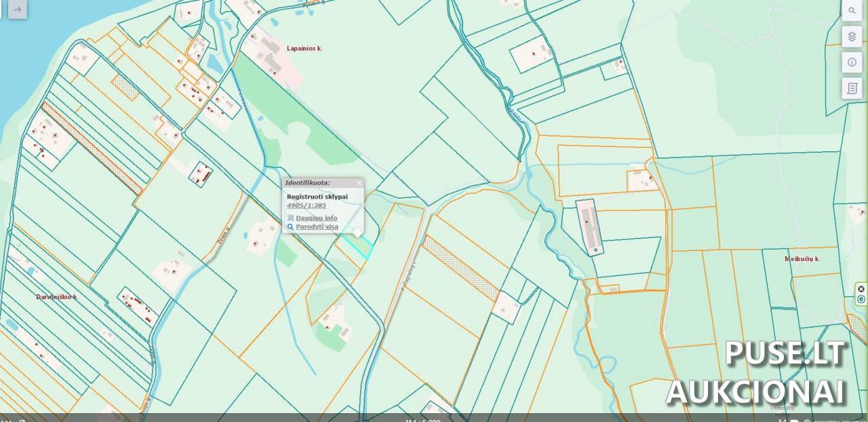Click the Daugiau info link
The width and height of the screenshot is (868, 422).
pos(316,218)
